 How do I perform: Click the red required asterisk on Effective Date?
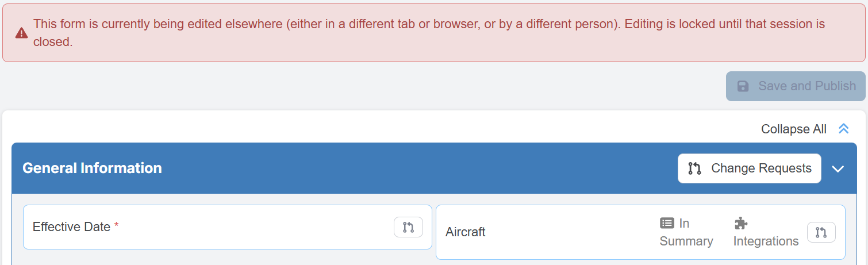click(117, 226)
